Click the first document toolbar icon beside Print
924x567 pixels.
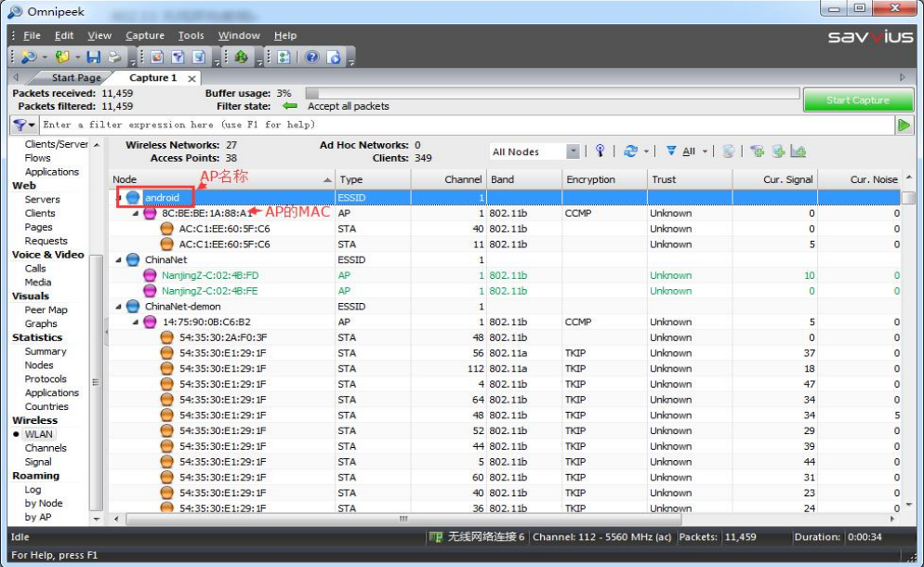coord(157,58)
